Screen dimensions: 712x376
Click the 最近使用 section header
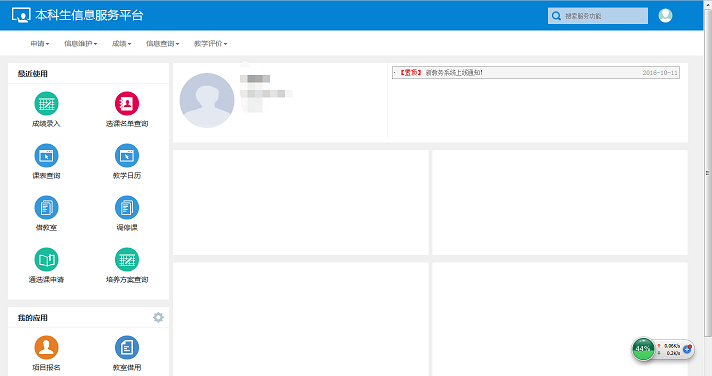coord(33,74)
